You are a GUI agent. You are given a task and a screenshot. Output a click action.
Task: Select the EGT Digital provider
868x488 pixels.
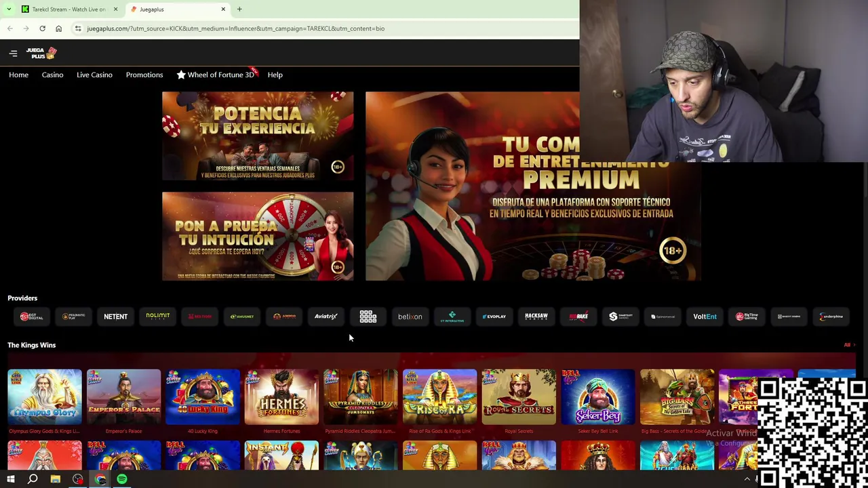(x=31, y=317)
